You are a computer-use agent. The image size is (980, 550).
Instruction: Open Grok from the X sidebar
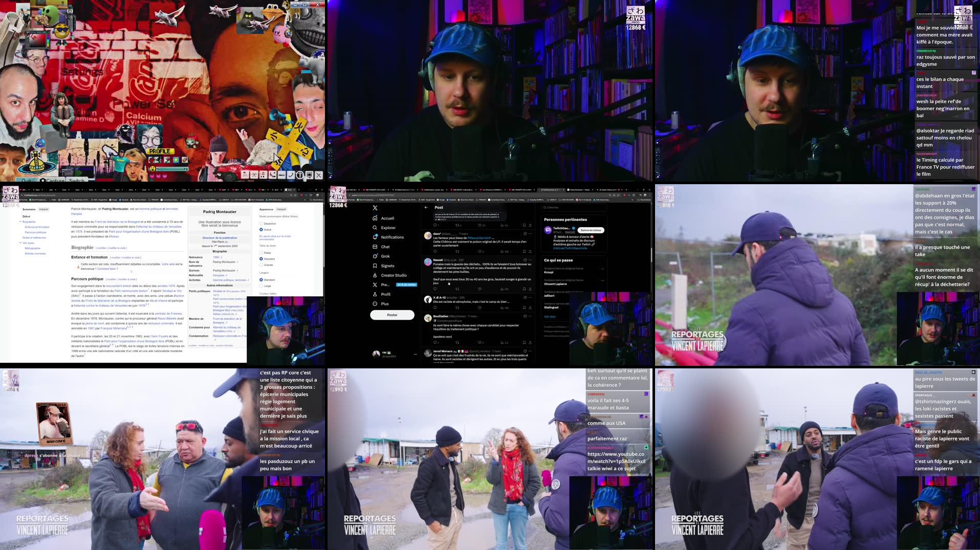pos(385,256)
